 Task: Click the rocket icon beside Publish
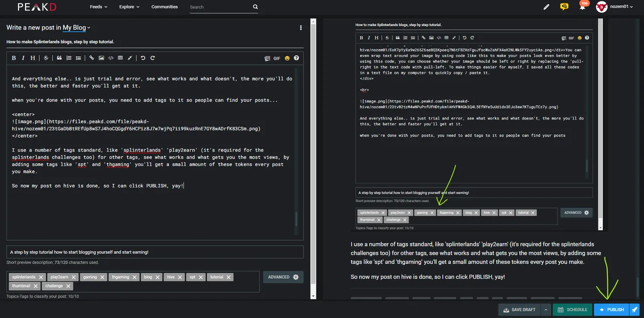[x=634, y=309]
